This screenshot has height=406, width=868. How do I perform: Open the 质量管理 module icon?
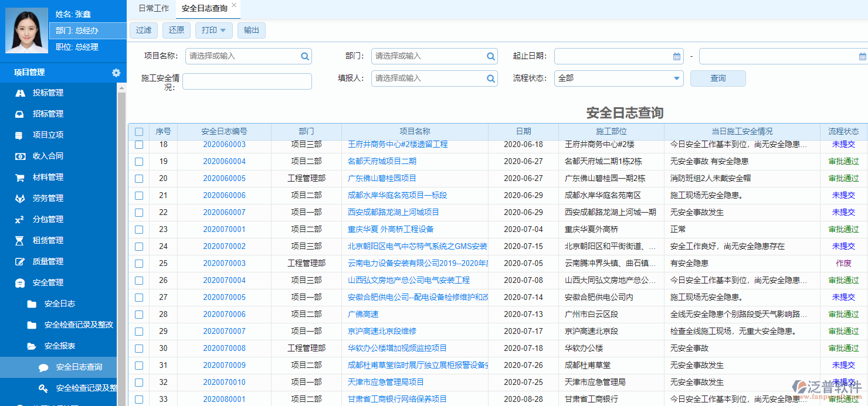[21, 261]
